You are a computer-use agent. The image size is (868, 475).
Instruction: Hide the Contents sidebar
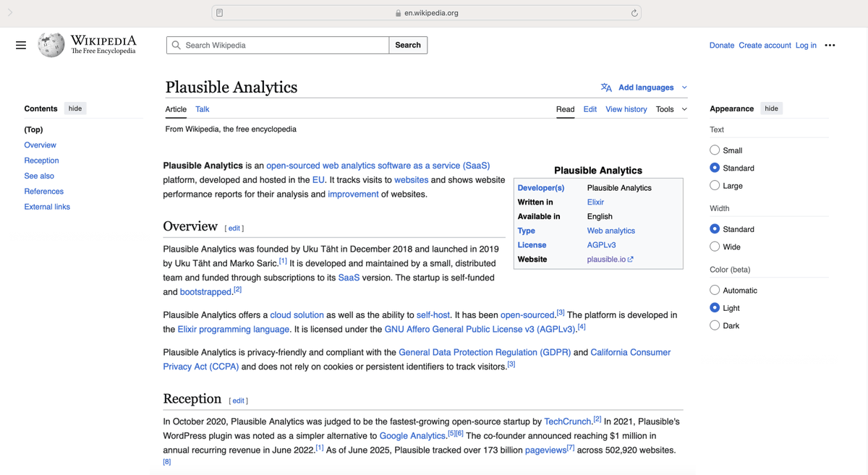click(75, 108)
